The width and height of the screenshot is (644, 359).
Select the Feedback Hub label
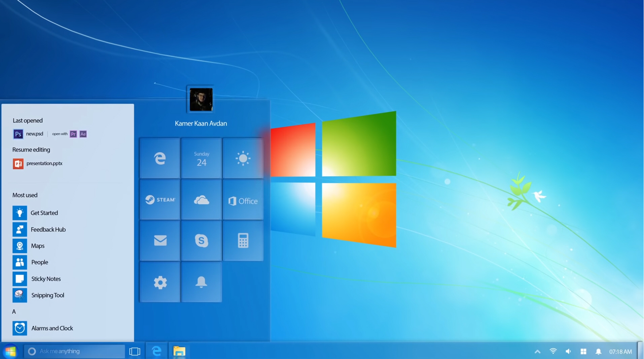48,229
